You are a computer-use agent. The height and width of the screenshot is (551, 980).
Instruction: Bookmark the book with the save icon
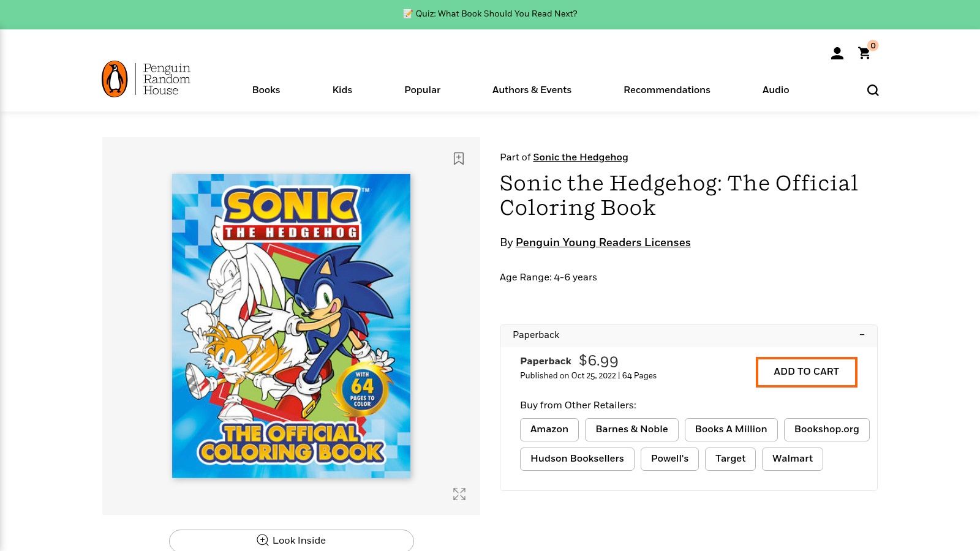[x=459, y=158]
